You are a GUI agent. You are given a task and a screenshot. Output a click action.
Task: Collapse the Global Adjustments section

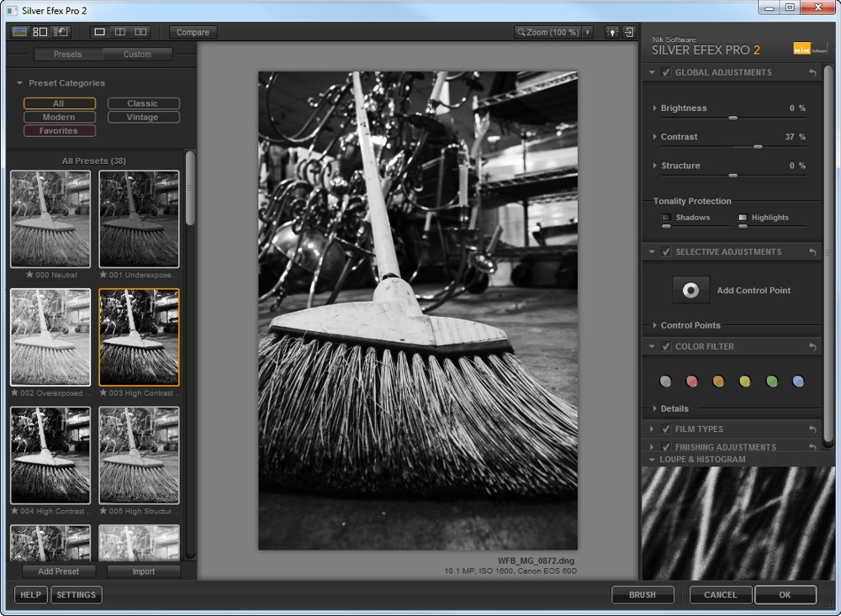652,72
